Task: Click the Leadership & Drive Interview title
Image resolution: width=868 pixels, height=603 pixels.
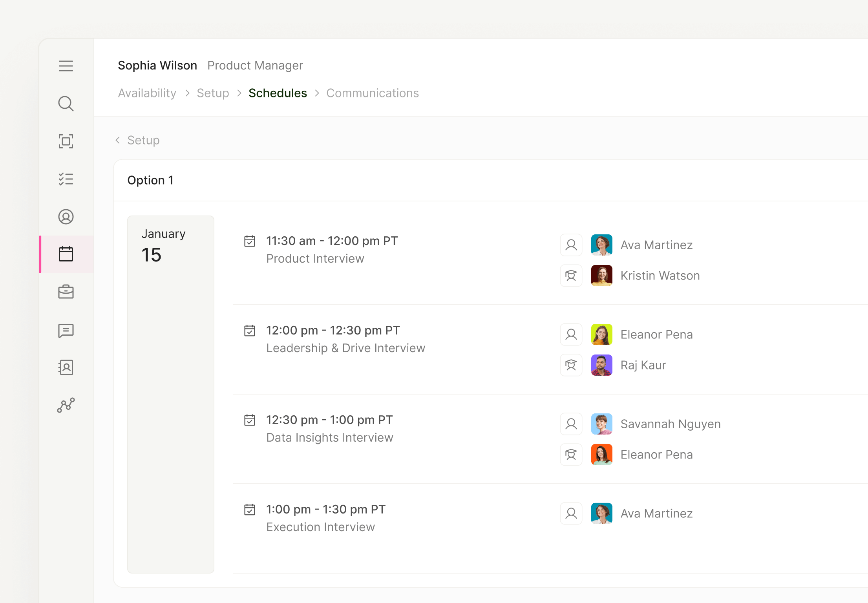Action: click(x=345, y=348)
